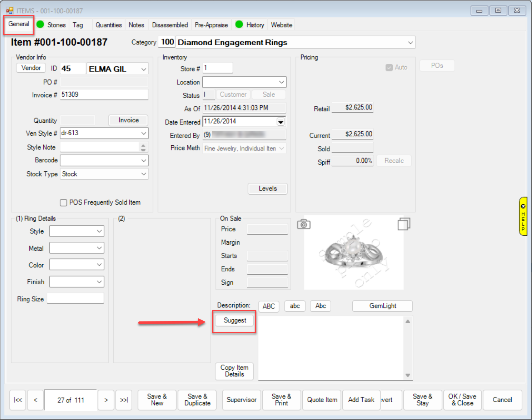Expand the Category dropdown

point(410,43)
